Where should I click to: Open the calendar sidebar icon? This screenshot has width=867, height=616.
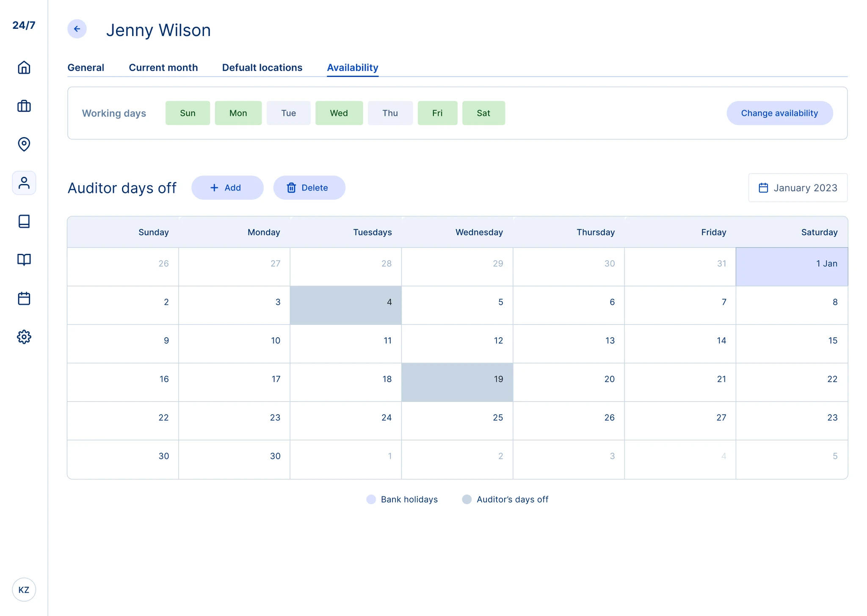pos(24,298)
